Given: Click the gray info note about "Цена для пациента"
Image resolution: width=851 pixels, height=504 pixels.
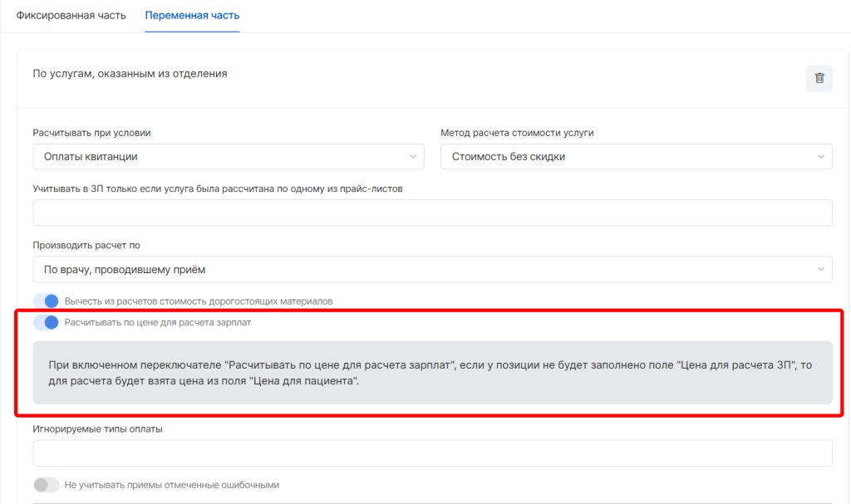Looking at the screenshot, I should click(432, 373).
